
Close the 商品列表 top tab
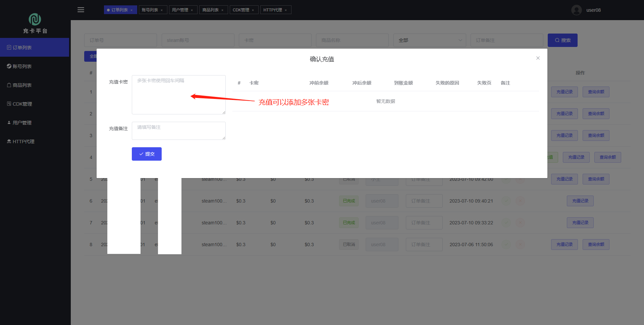[x=222, y=10]
